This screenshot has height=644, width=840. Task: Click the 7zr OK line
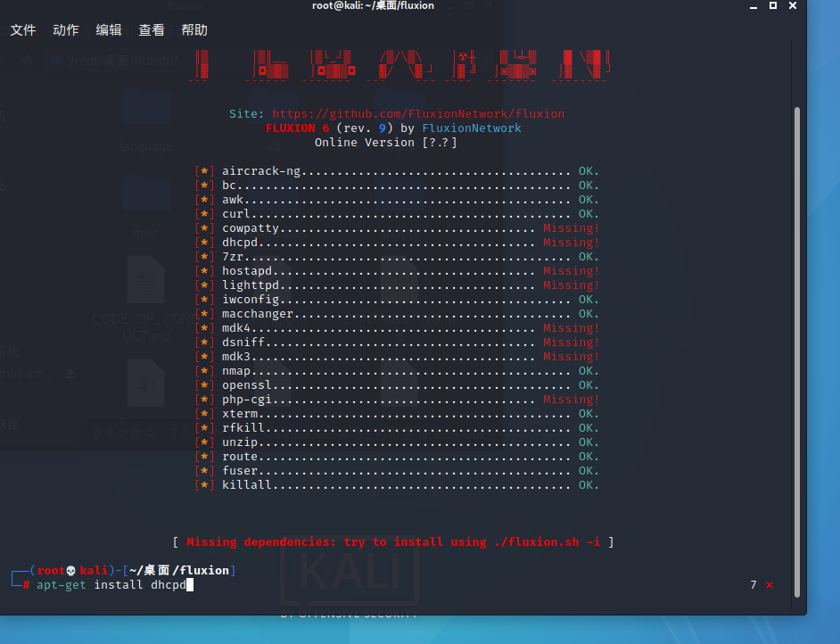(397, 257)
